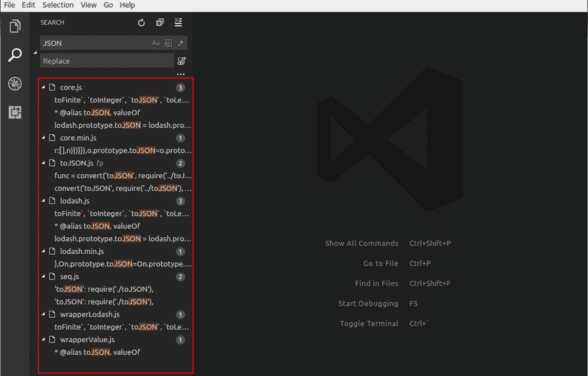This screenshot has width=588, height=376.
Task: Open the Go menu
Action: click(x=108, y=5)
